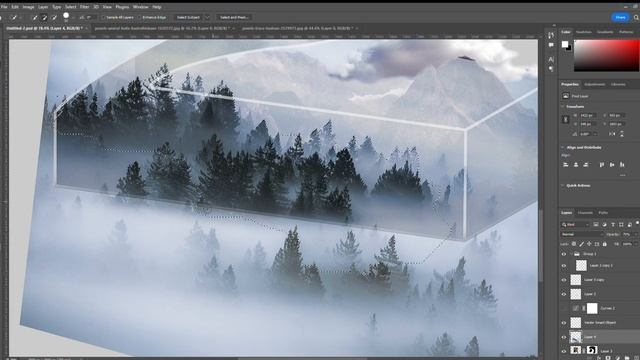The image size is (640, 360).
Task: Click the Align Right Edges icon
Action: click(586, 164)
